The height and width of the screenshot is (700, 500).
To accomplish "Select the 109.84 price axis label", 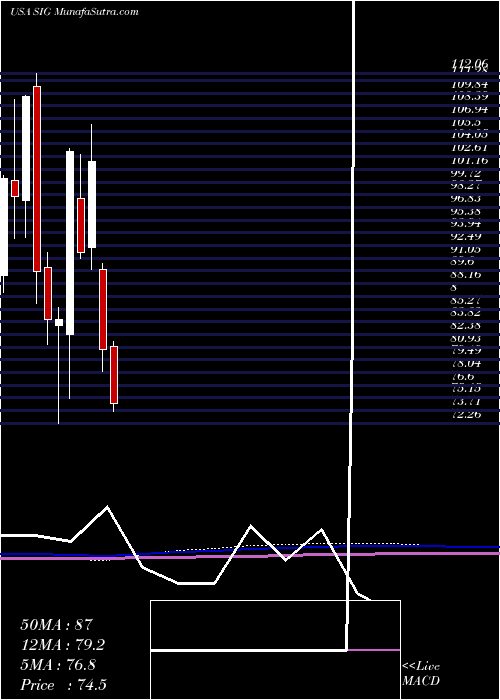I will 468,84.
